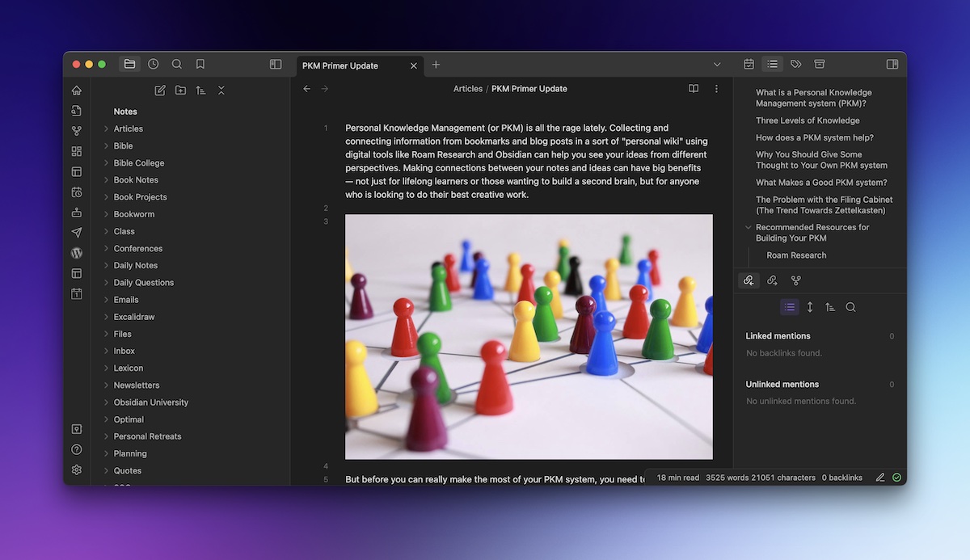Open the tab list dropdown chevron
This screenshot has height=560, width=970.
click(717, 65)
